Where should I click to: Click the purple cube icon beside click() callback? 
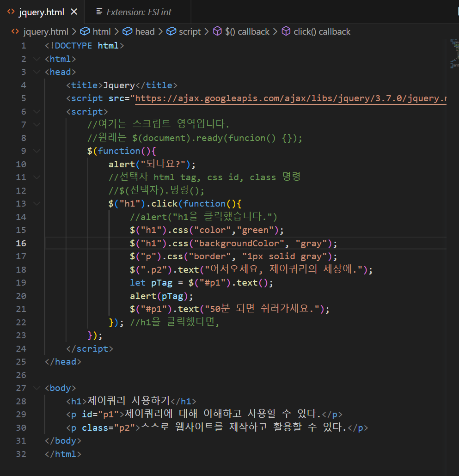click(x=286, y=31)
